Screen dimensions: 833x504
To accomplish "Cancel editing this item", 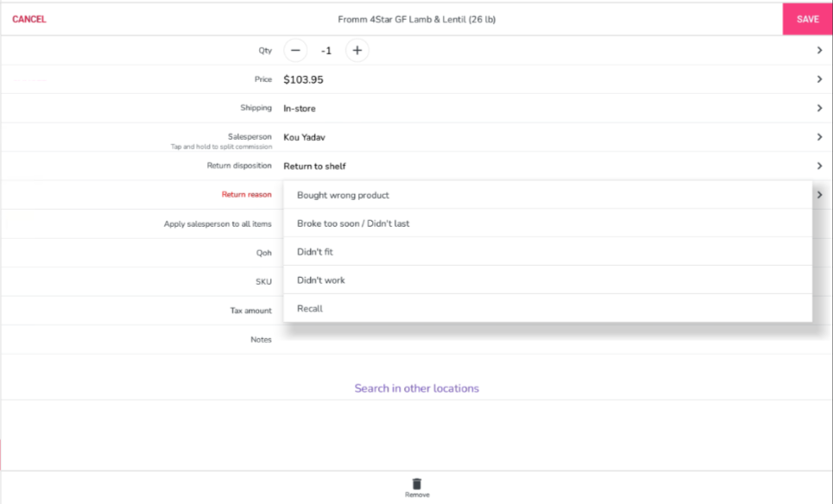I will [29, 19].
